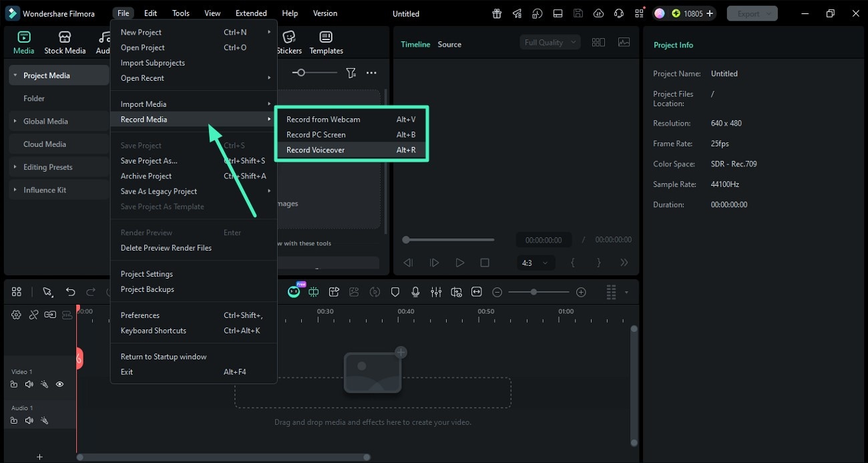The image size is (868, 463).
Task: Select Record Voiceover from submenu
Action: click(351, 150)
